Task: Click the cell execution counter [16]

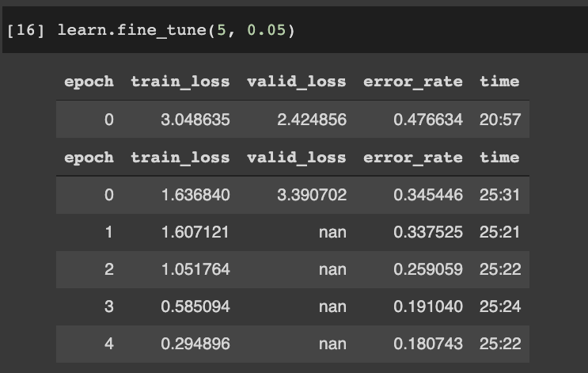Action: 25,30
